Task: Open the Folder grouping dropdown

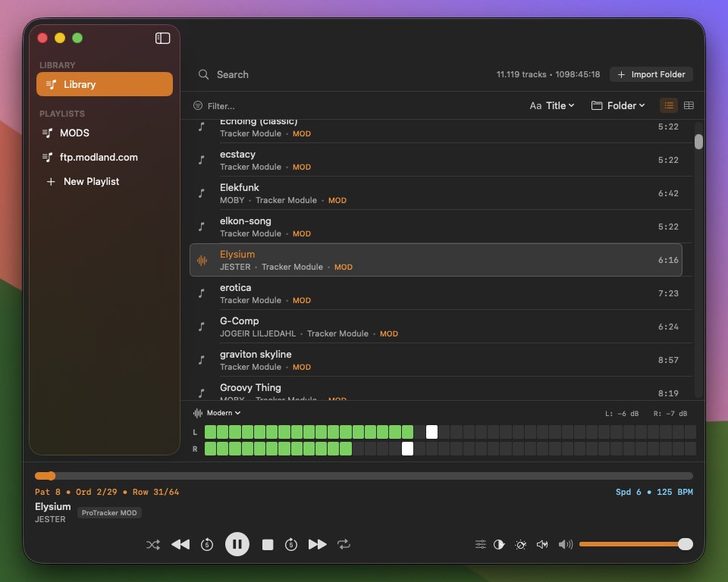Action: pos(618,106)
